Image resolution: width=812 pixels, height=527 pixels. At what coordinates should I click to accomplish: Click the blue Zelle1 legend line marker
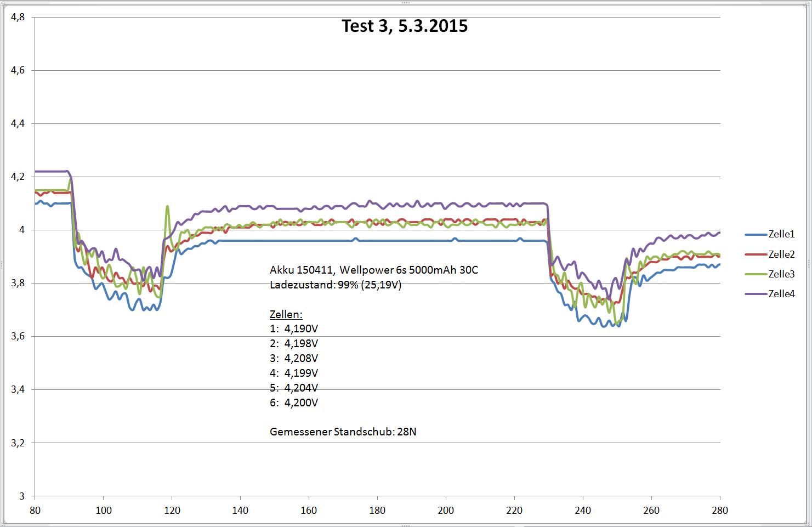click(x=756, y=235)
